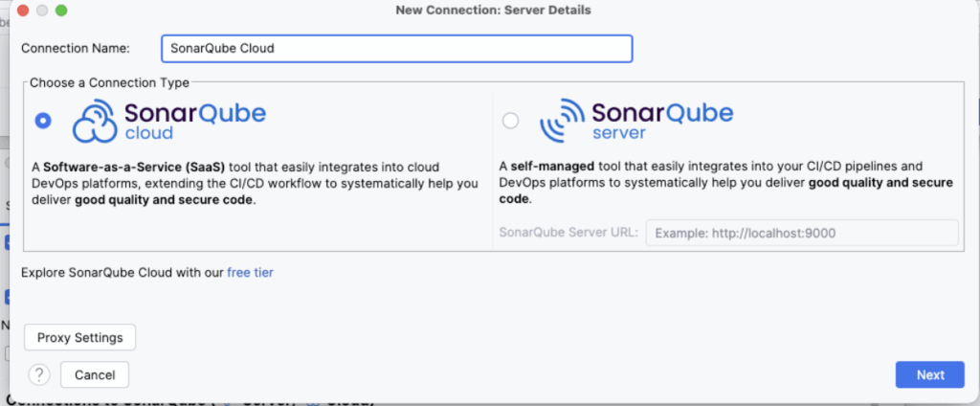Focus the Connection Name text field
Screen dimensions: 980x406
pos(396,48)
